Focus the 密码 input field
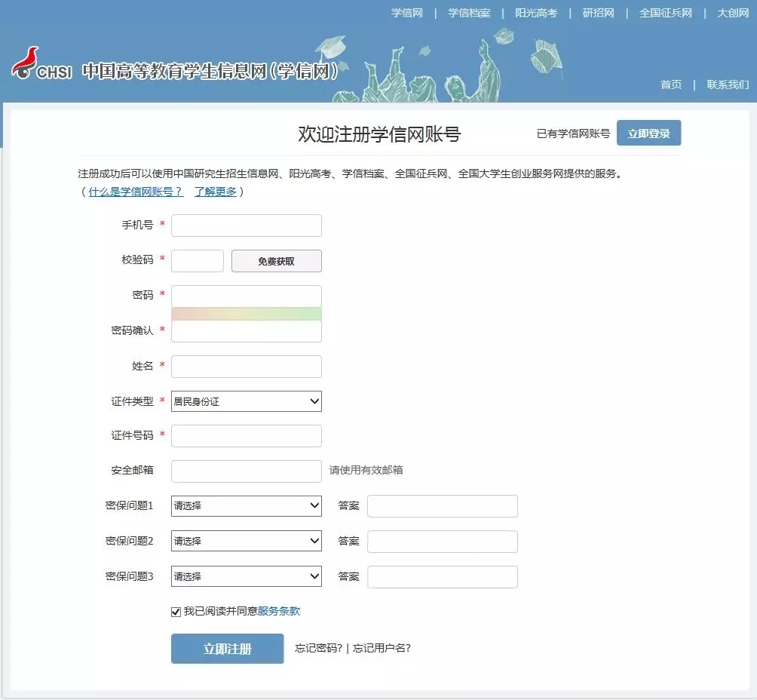 point(247,296)
